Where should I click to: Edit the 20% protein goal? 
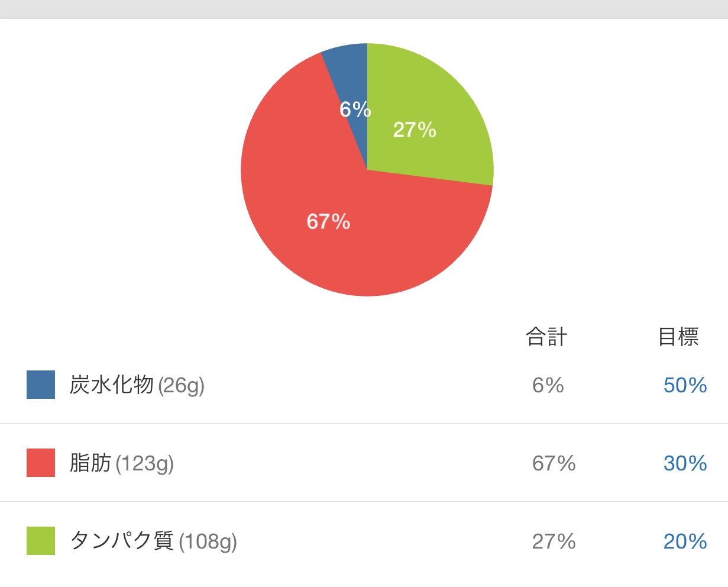pos(685,541)
